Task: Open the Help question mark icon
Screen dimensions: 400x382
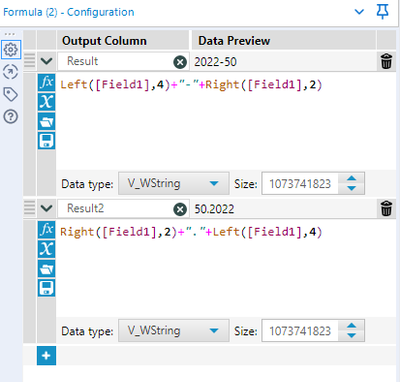Action: coord(11,117)
